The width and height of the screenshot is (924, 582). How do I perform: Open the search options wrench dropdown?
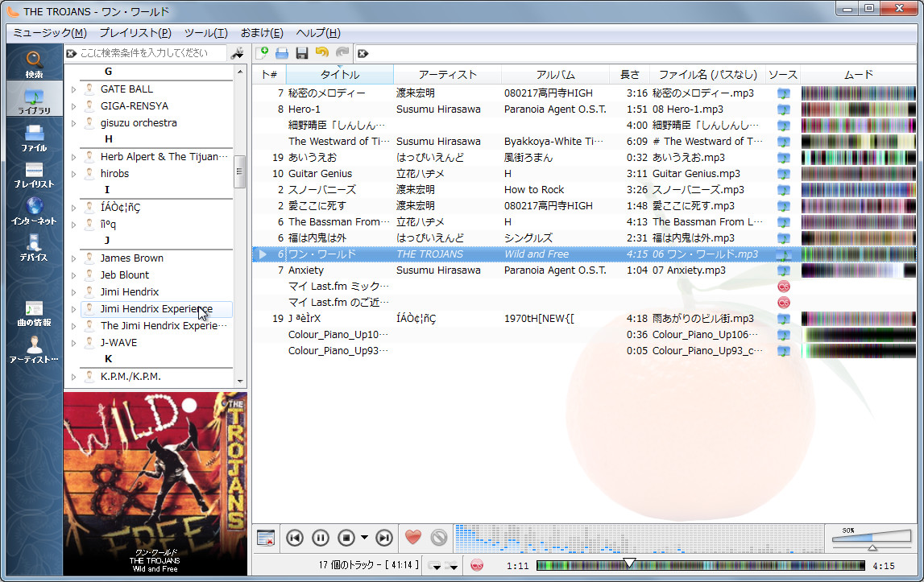point(237,53)
